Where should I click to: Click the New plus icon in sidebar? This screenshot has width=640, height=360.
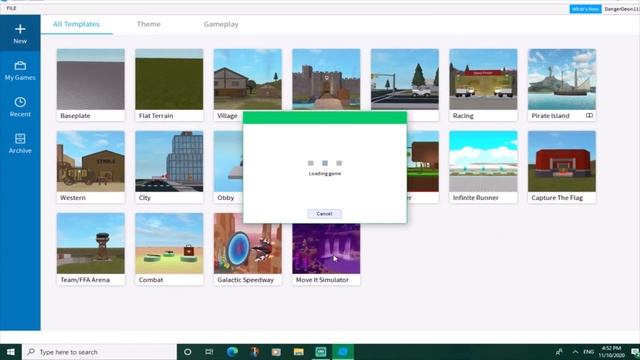(x=20, y=29)
